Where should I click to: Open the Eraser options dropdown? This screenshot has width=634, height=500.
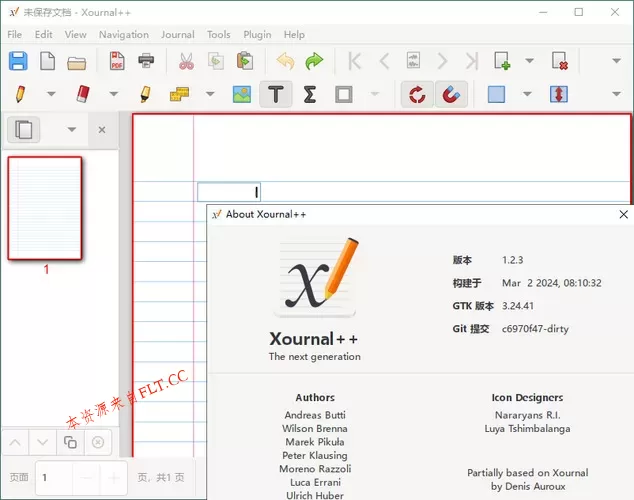[114, 94]
